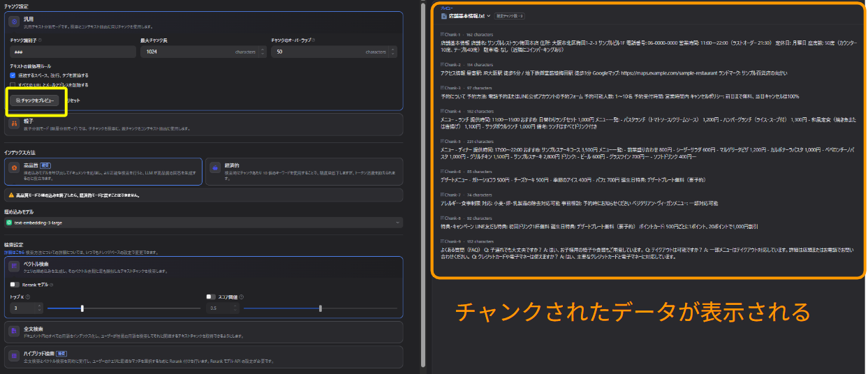The image size is (868, 374).
Task: Enable the スコア閾値 toggle
Action: tap(211, 297)
